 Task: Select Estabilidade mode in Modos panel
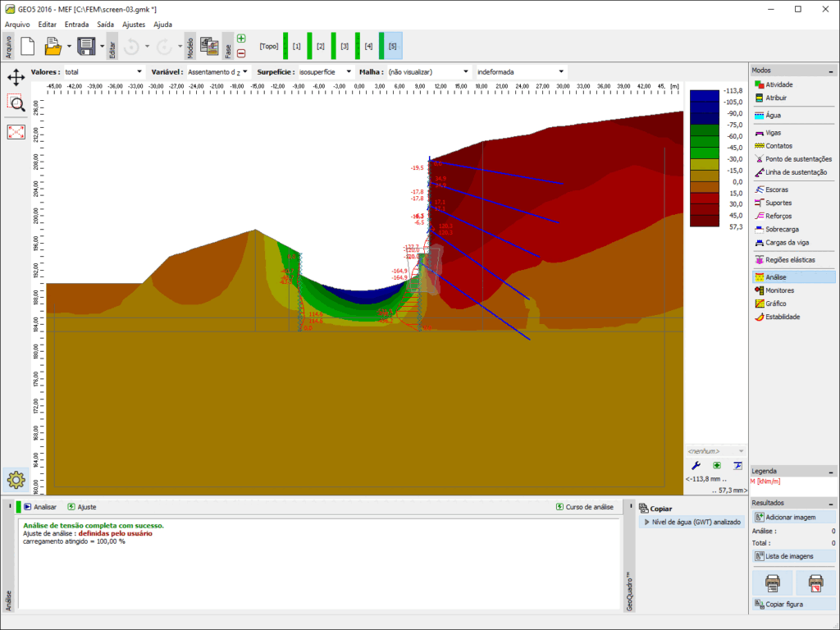(x=783, y=317)
